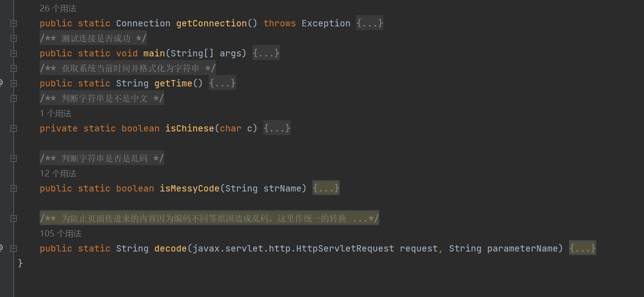Image resolution: width=644 pixels, height=297 pixels.
Task: Unfold isChinese method using gutter plus icon
Action: pos(14,128)
